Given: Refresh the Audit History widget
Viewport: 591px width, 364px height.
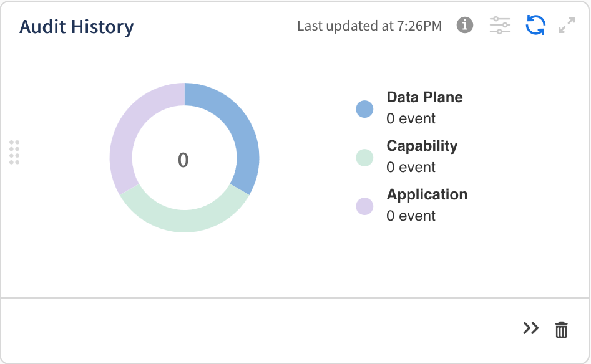Looking at the screenshot, I should pos(535,26).
